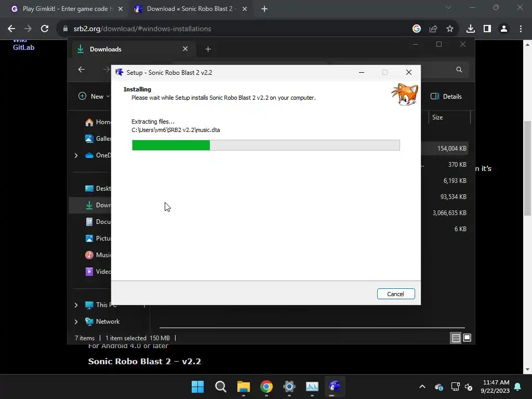Screen dimensions: 532x399
Task: Click File Explorer search magnifier
Action: coord(459,70)
